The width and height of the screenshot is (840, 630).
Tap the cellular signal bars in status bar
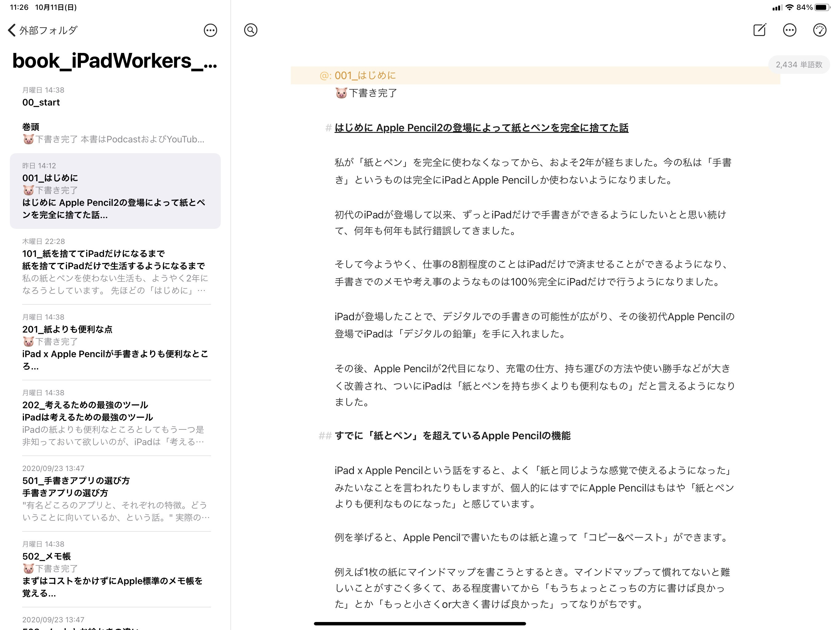tap(777, 8)
